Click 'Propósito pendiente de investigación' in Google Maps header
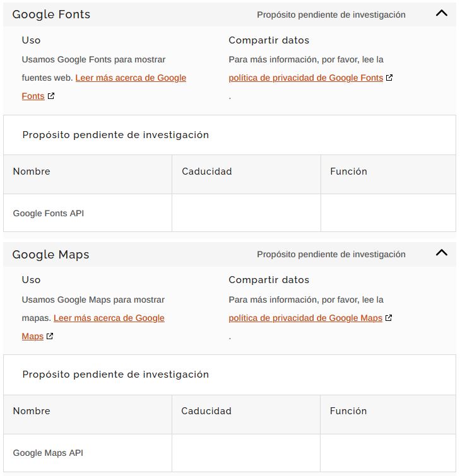This screenshot has height=476, width=460. 331,255
